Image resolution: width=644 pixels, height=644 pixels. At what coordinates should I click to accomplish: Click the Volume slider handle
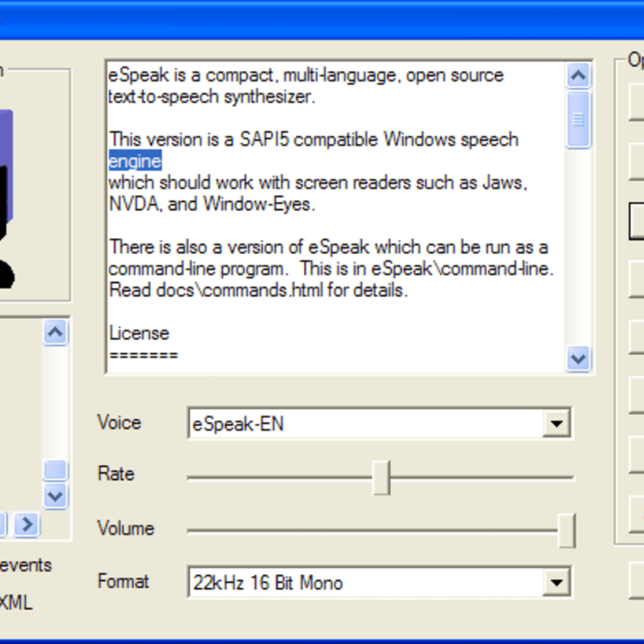click(567, 530)
